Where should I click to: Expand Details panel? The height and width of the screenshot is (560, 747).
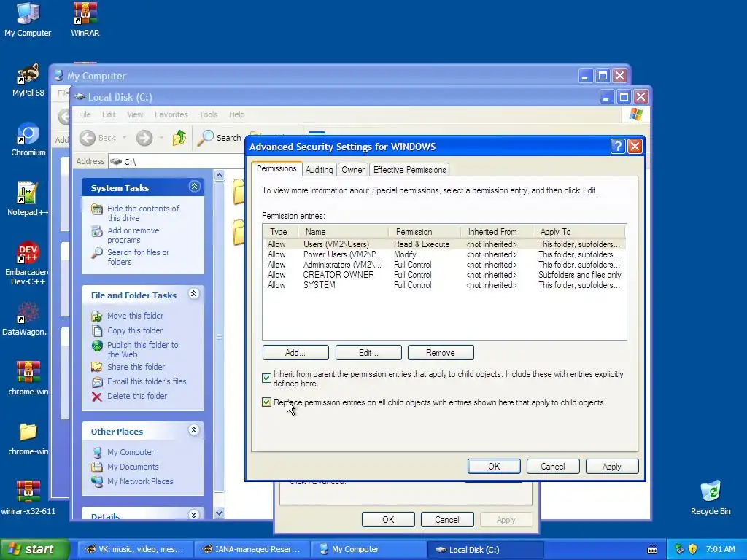(194, 515)
